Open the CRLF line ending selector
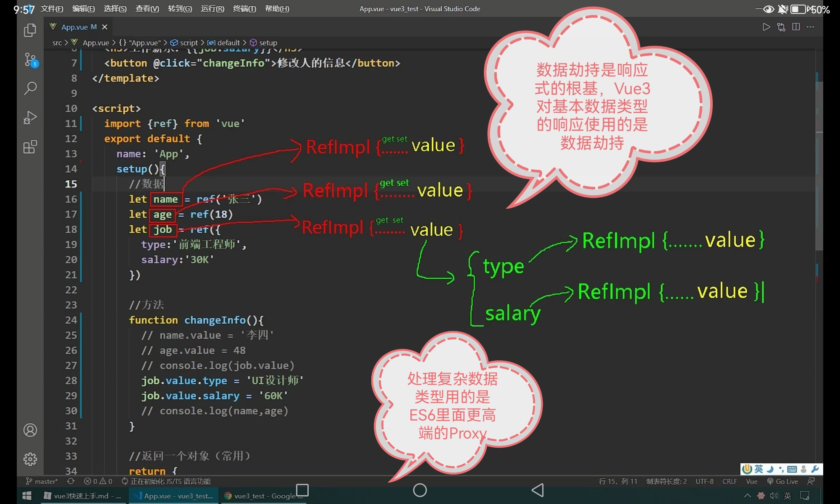Screen dimensions: 840x504 (x=730, y=481)
